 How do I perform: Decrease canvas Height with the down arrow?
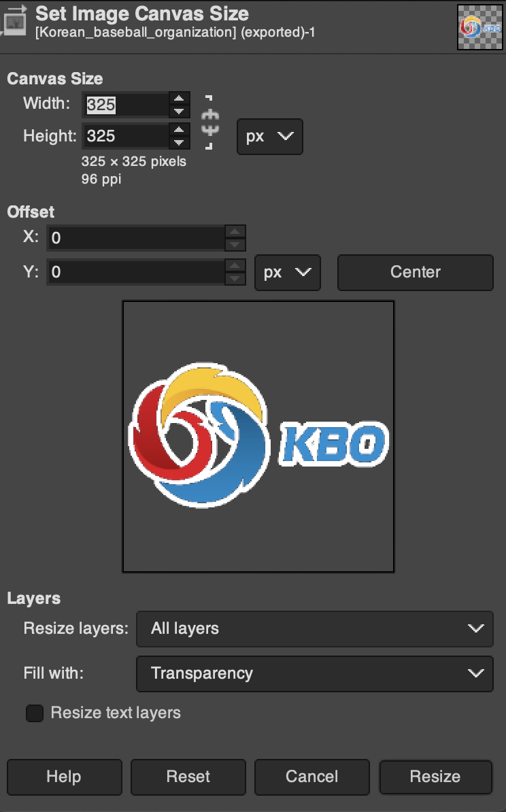tap(179, 142)
